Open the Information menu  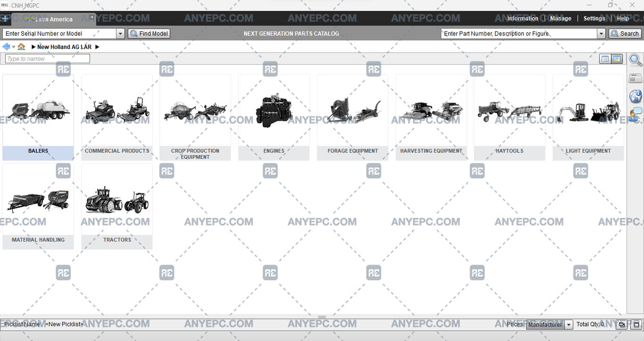point(522,18)
